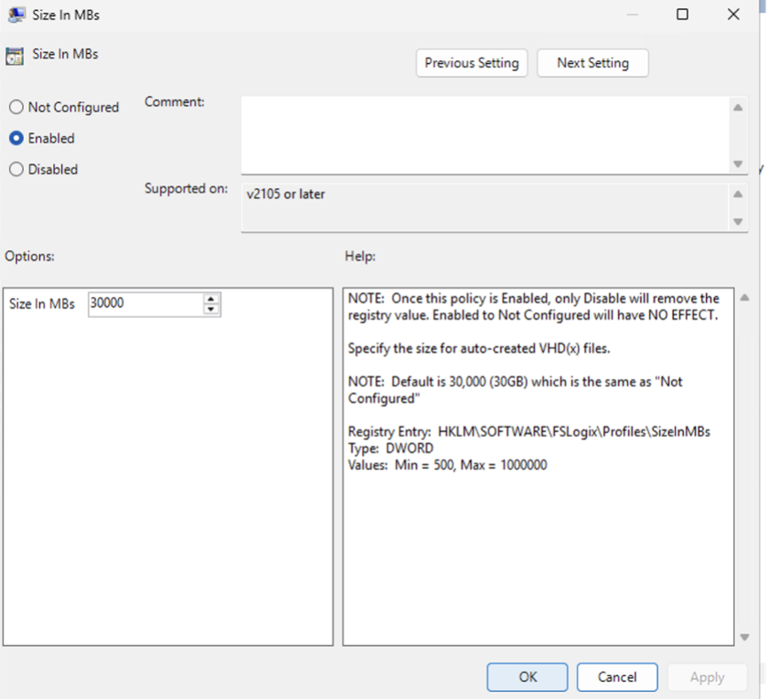This screenshot has height=700, width=768.
Task: Click Help pane scroll down arrow
Action: [x=745, y=637]
